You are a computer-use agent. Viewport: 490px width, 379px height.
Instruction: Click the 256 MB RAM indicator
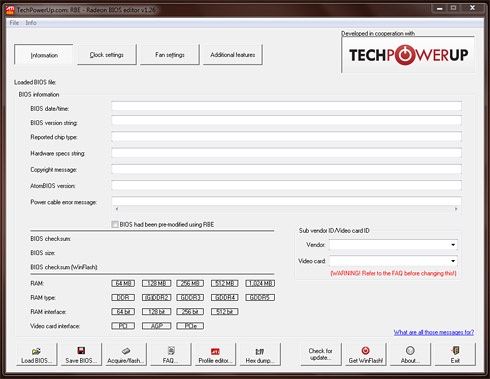[190, 283]
